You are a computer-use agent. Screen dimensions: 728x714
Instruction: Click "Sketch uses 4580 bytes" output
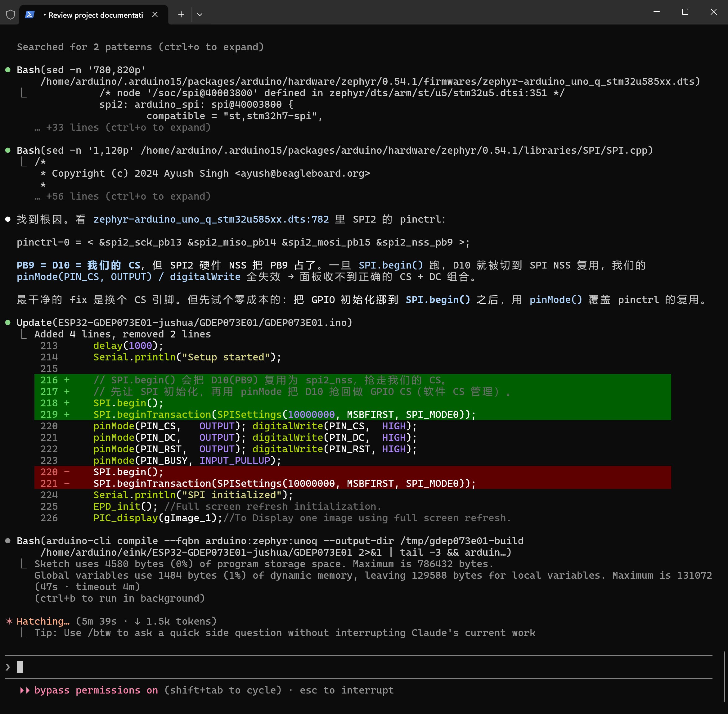(264, 564)
